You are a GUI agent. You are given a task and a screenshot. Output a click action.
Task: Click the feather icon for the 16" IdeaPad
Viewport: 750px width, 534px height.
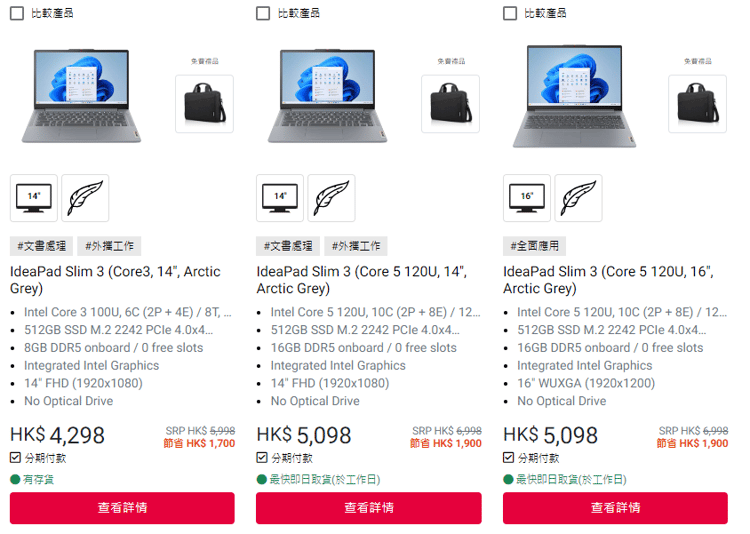[578, 198]
